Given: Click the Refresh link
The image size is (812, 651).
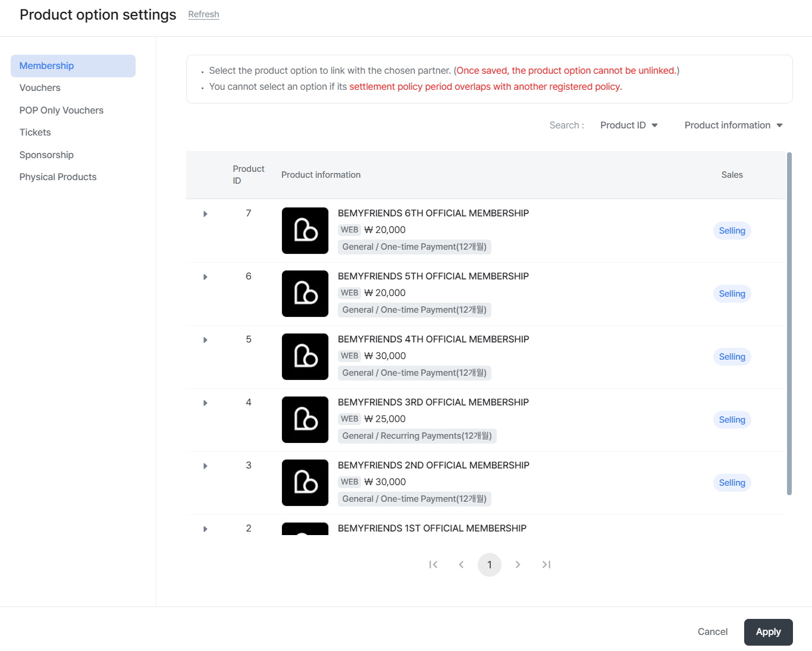Looking at the screenshot, I should click(x=203, y=14).
